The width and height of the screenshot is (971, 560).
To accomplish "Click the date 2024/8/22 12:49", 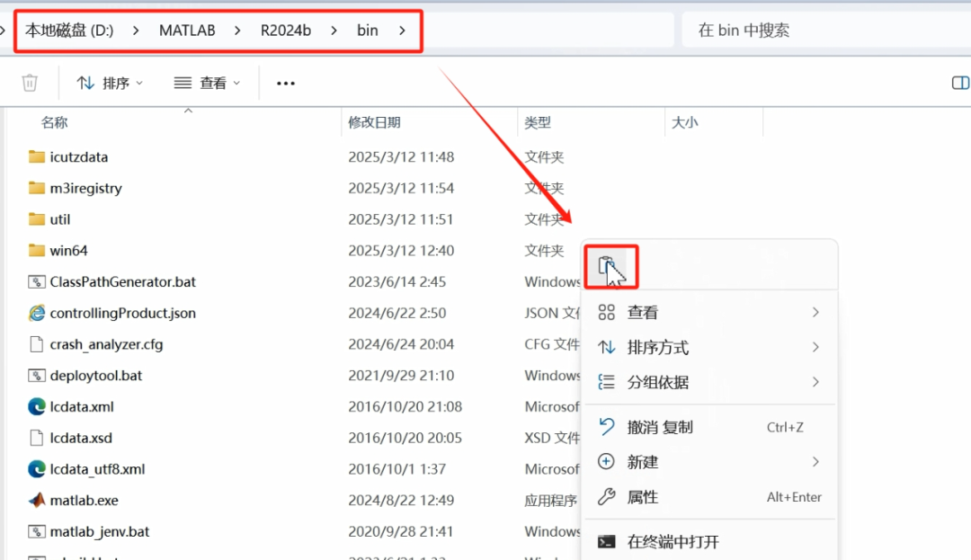I will (x=401, y=500).
